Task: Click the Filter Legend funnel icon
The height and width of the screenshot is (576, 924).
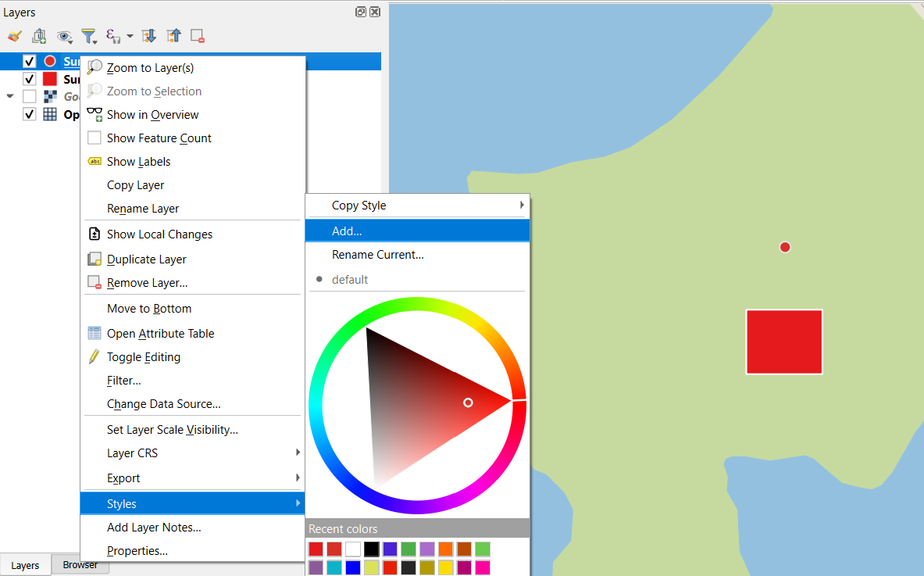Action: click(x=89, y=36)
